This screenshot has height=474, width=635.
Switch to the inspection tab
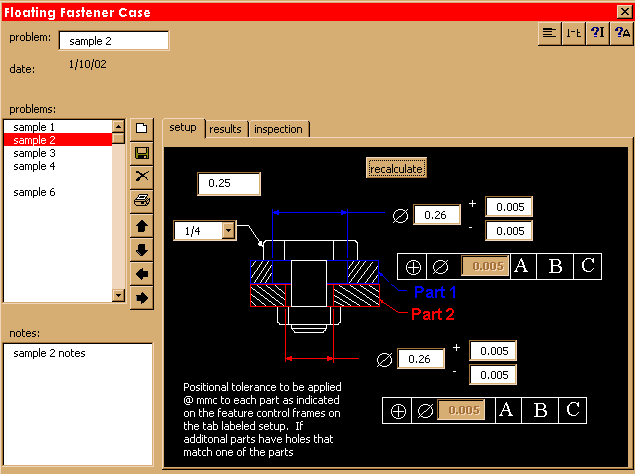point(278,129)
